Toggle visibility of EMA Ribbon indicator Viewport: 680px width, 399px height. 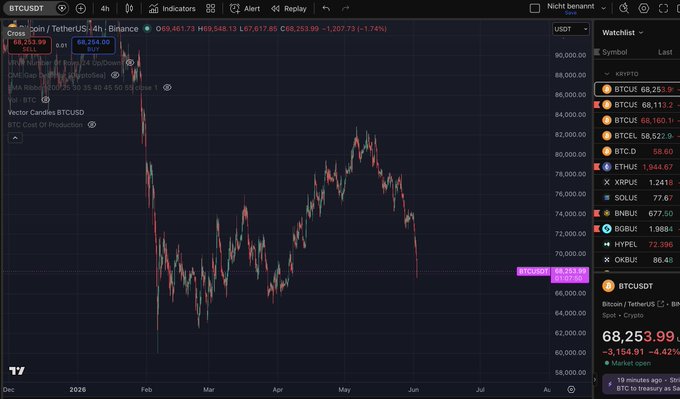(x=167, y=87)
